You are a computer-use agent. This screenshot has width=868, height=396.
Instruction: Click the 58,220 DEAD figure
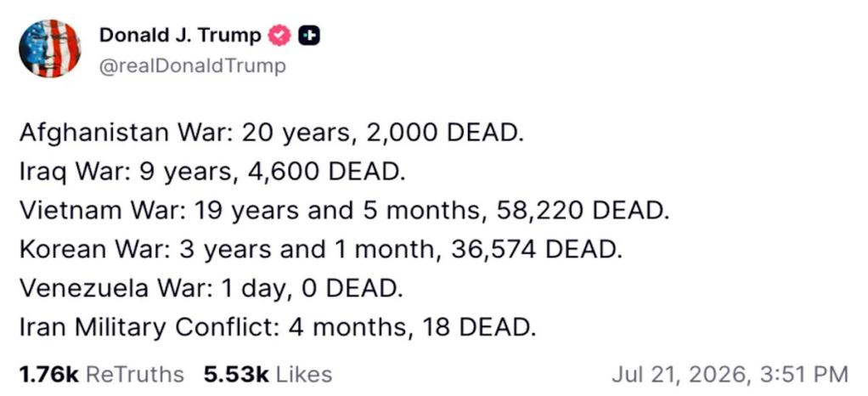click(583, 211)
